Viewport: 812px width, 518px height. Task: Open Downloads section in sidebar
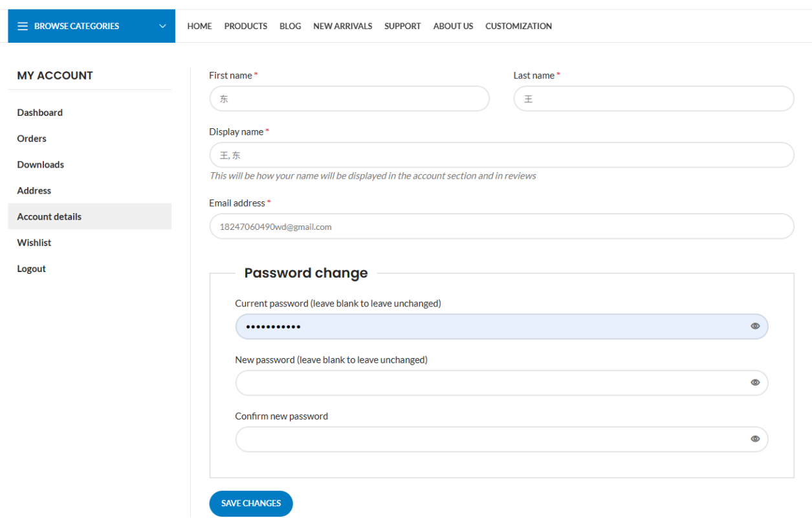pos(41,164)
